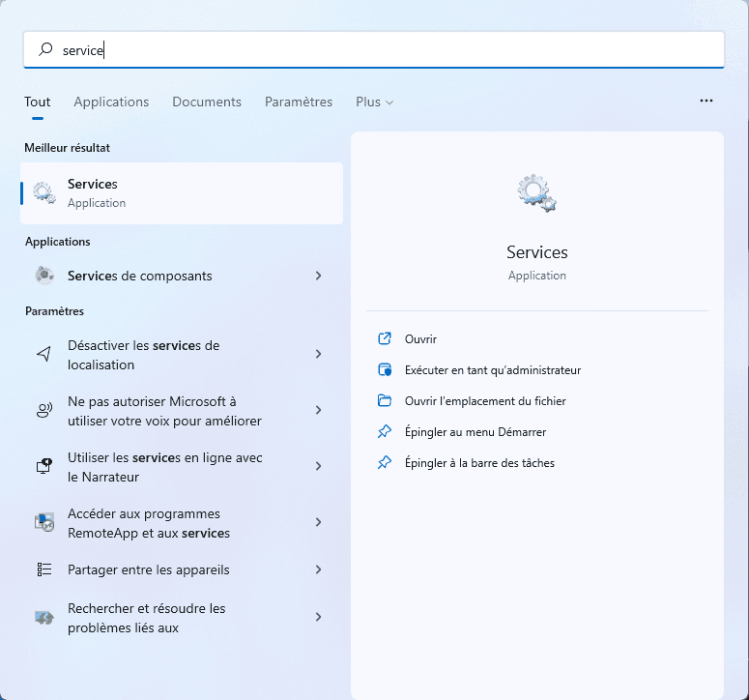The height and width of the screenshot is (700, 749).
Task: Click the Services gear icon in best result
Action: (x=44, y=192)
